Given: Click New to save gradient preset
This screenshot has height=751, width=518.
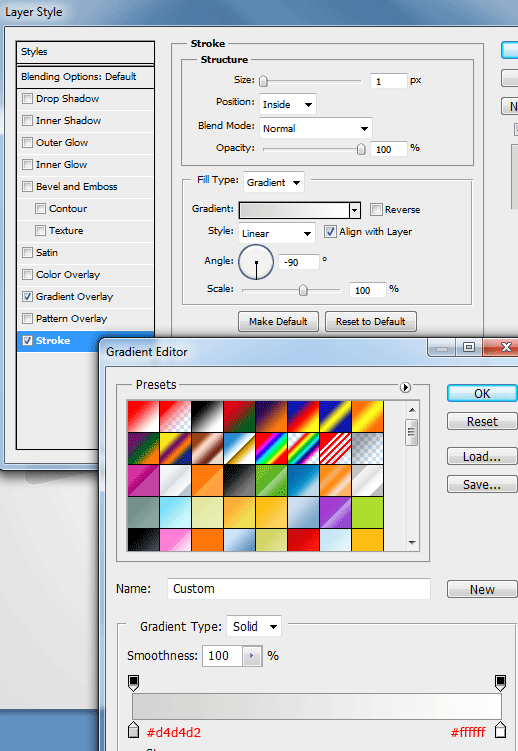Looking at the screenshot, I should [482, 589].
